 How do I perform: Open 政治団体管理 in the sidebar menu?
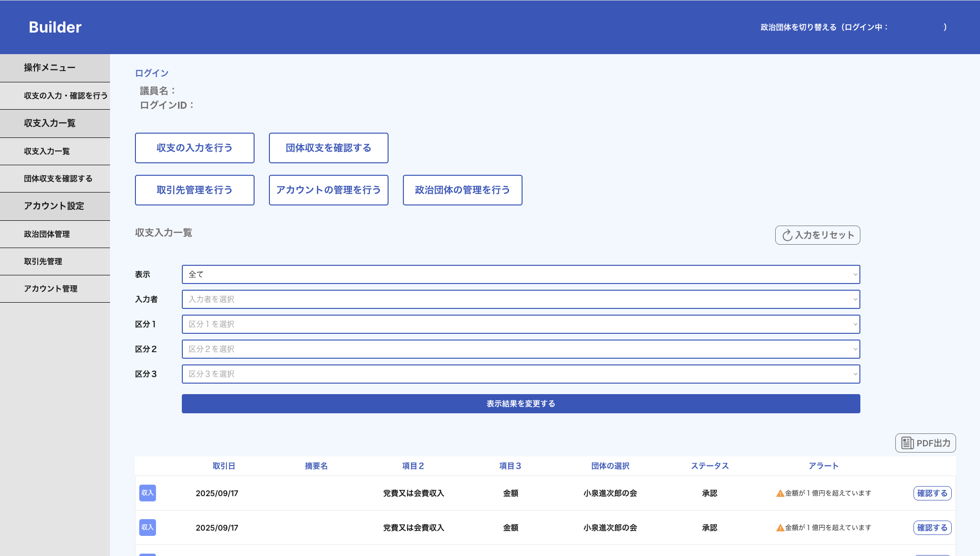click(x=47, y=234)
